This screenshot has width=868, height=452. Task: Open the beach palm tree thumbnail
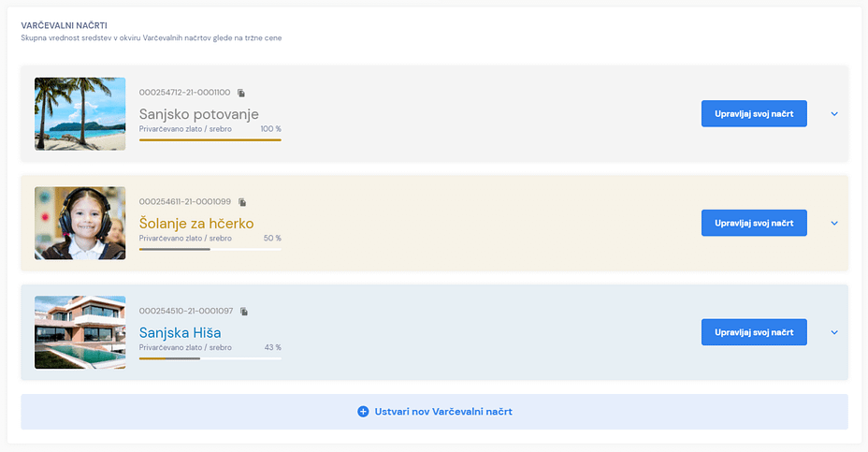[80, 113]
